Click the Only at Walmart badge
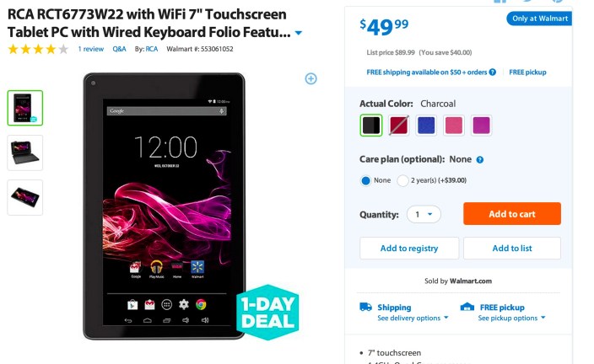The image size is (594, 364). click(539, 19)
